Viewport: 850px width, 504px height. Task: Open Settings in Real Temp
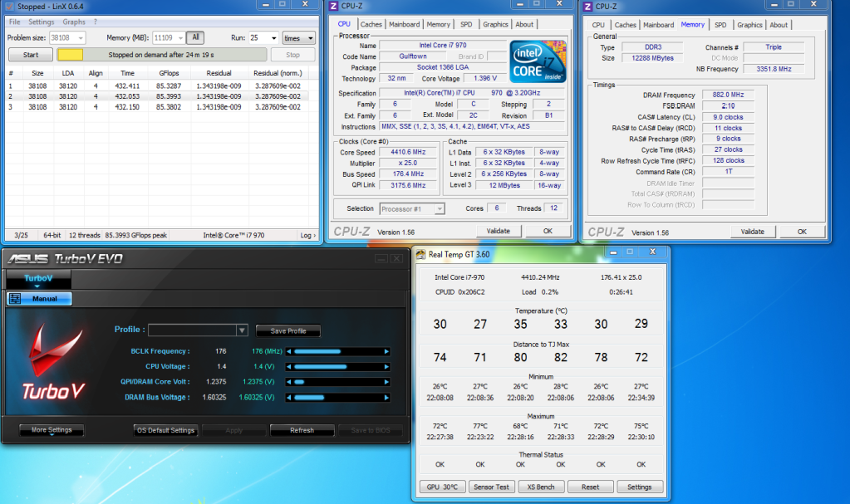click(x=640, y=487)
